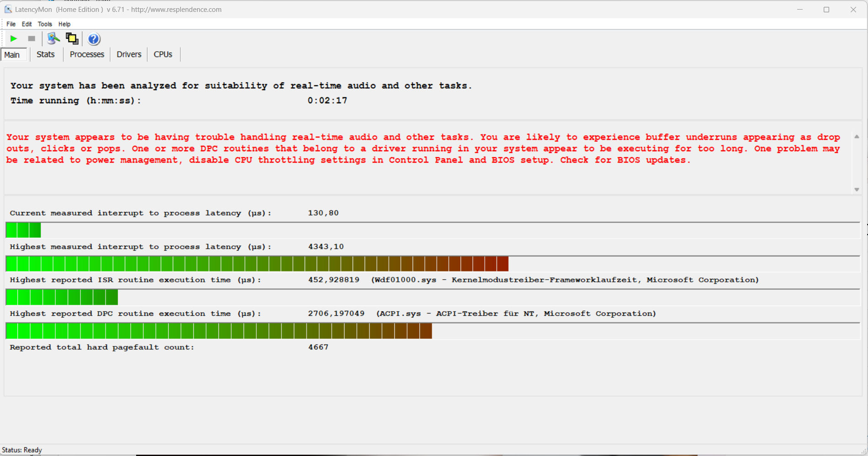Click the highest ISR execution time bar
This screenshot has width=868, height=456.
(433, 297)
